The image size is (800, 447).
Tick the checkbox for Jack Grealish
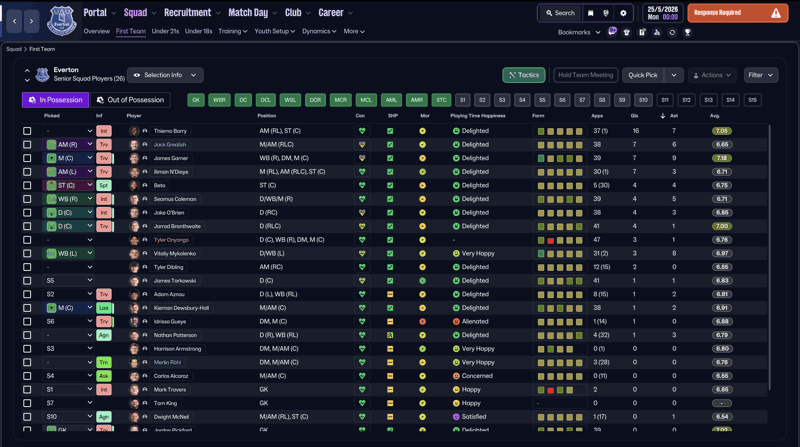coord(27,145)
